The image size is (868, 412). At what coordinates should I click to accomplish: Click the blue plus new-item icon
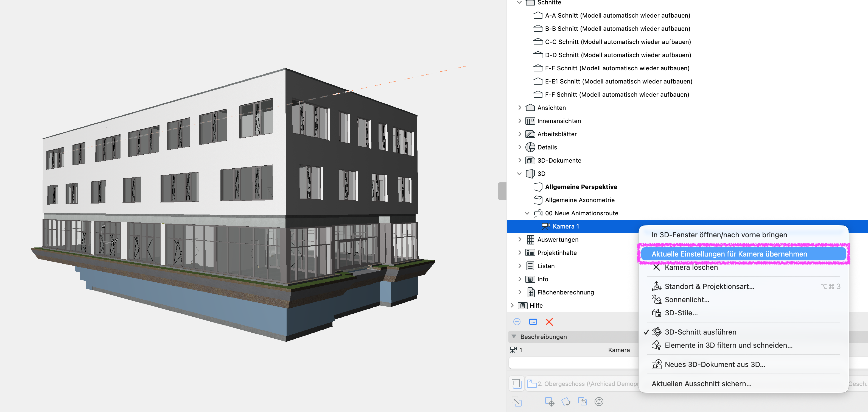[x=517, y=322]
